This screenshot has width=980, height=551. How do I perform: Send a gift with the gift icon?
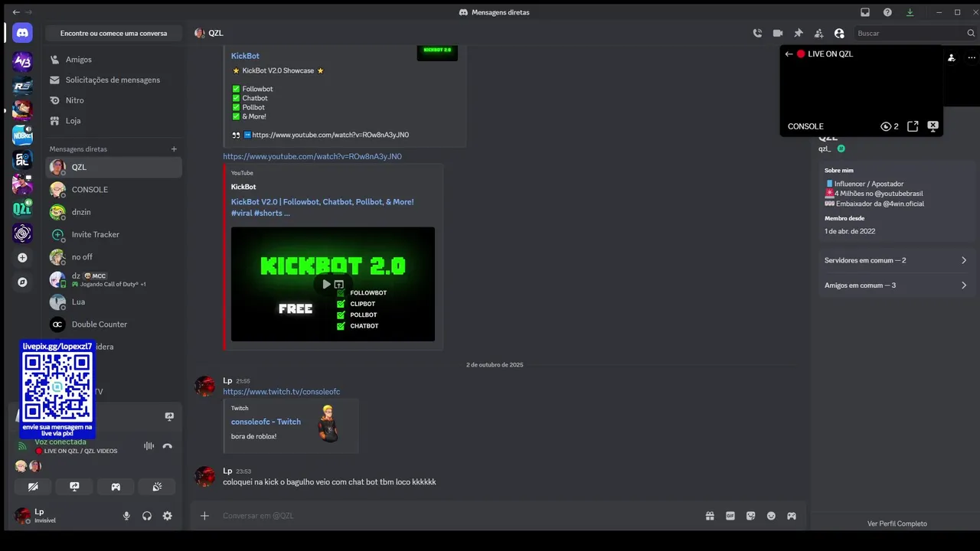point(710,516)
